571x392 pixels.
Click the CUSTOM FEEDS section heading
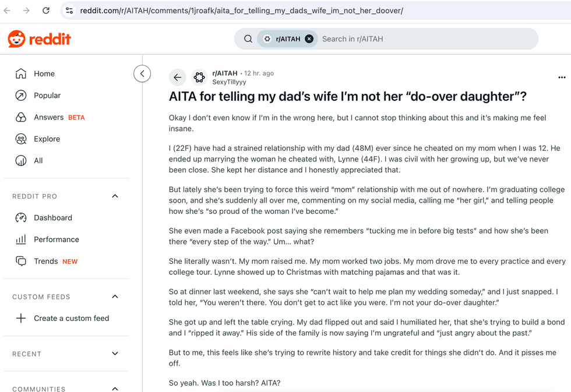click(41, 296)
